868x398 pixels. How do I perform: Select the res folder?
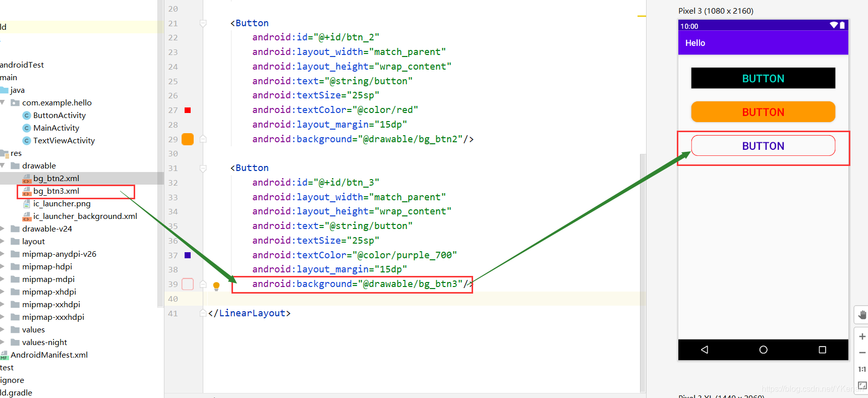[16, 153]
